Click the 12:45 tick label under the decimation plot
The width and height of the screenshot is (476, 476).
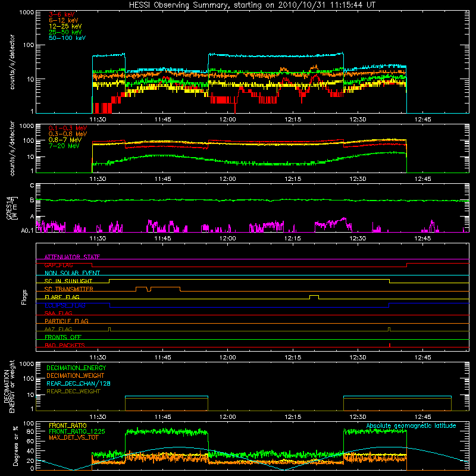coord(422,417)
